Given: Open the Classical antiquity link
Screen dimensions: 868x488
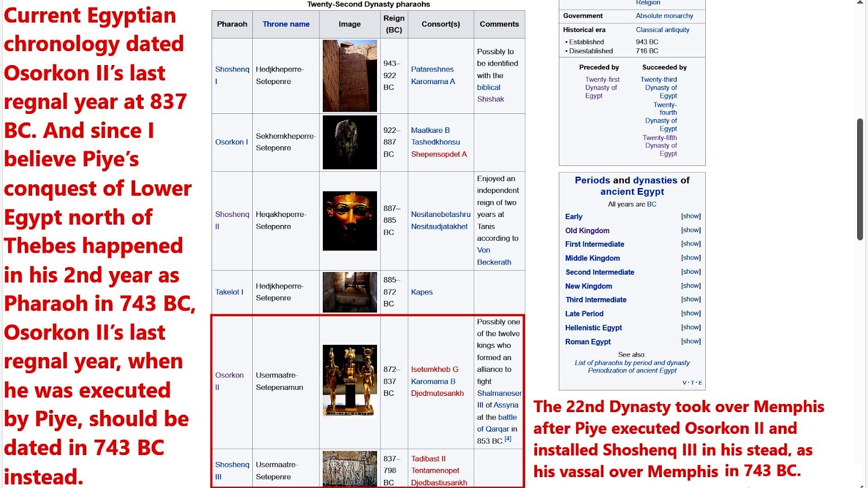Looking at the screenshot, I should coord(662,30).
